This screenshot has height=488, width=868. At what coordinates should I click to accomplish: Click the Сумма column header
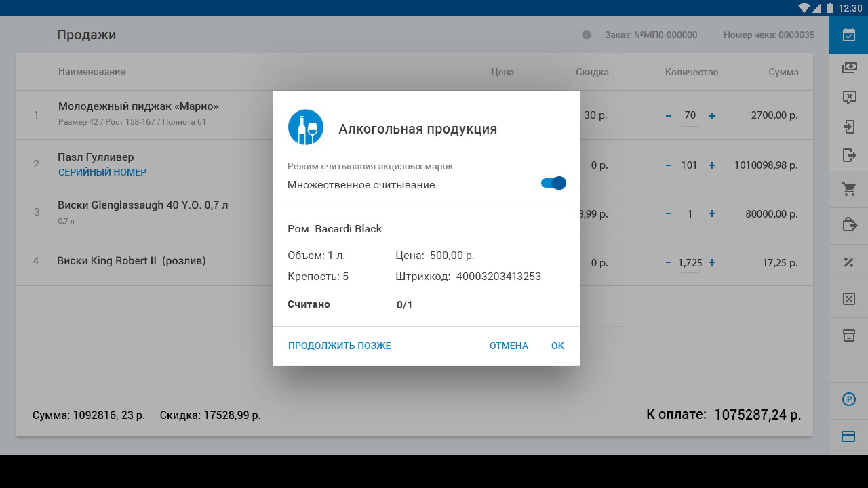pyautogui.click(x=783, y=72)
